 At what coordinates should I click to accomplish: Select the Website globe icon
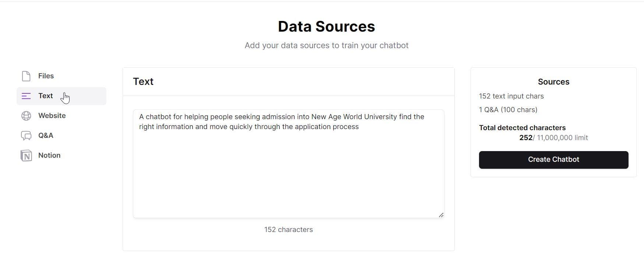(x=26, y=115)
